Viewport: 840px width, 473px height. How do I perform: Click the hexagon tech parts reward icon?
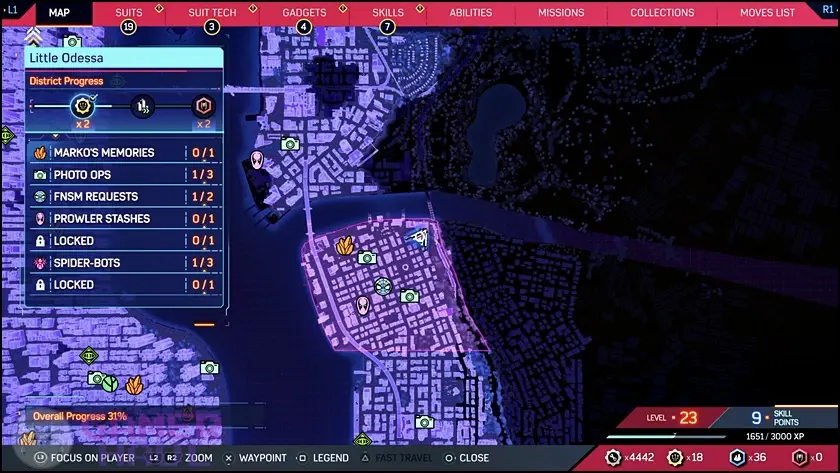pos(203,106)
